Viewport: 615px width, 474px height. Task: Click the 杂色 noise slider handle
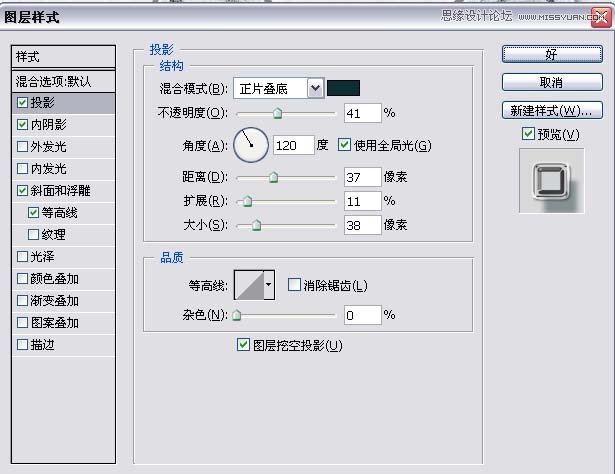click(237, 315)
